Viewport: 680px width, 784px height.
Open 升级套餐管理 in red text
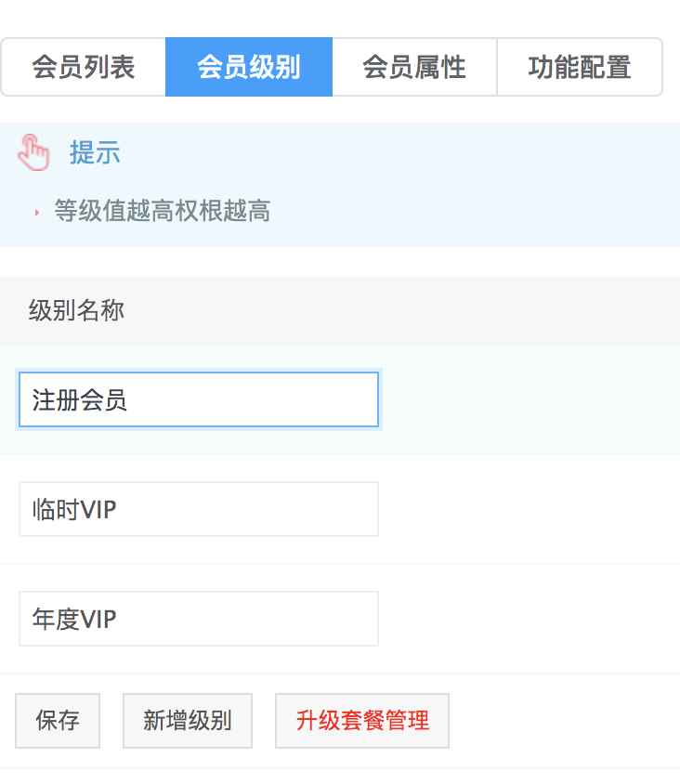point(362,721)
